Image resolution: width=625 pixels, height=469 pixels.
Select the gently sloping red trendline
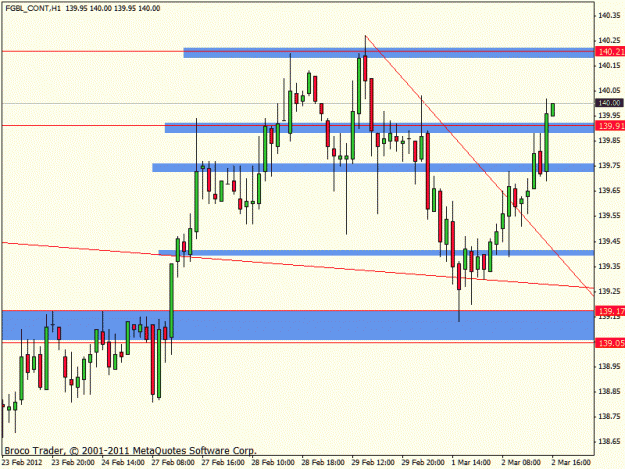click(x=298, y=265)
